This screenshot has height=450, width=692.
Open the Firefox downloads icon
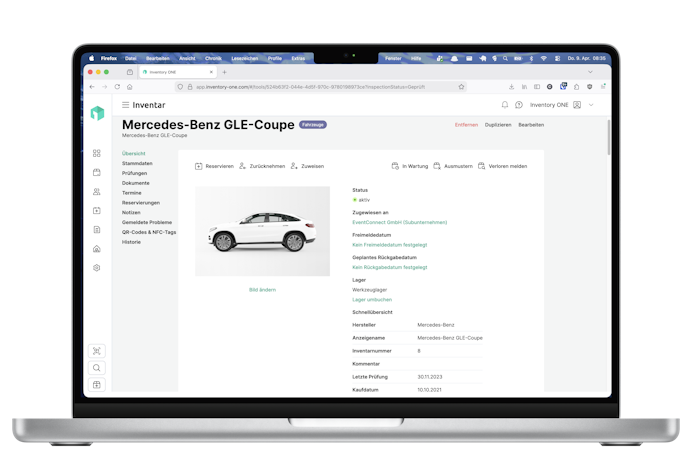(x=511, y=87)
